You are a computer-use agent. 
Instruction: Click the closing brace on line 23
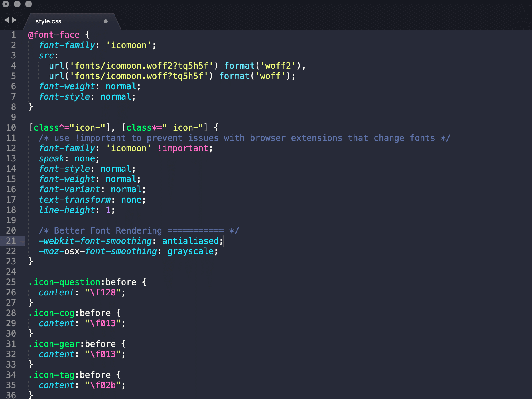pyautogui.click(x=31, y=261)
